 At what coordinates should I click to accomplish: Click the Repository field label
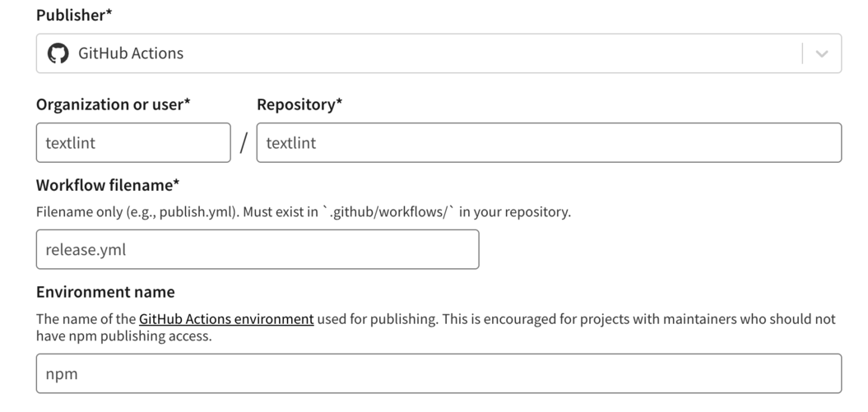click(299, 104)
